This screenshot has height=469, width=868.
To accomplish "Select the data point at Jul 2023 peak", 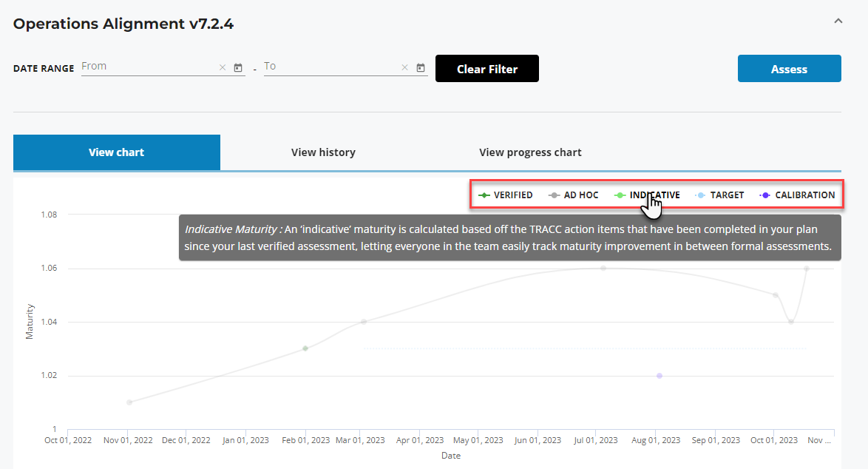I will coord(603,268).
